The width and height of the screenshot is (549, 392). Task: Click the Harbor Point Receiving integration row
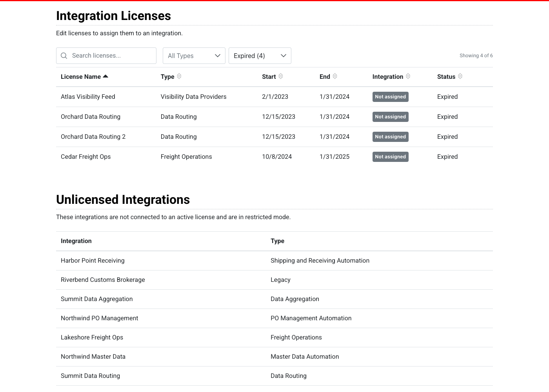(x=274, y=261)
